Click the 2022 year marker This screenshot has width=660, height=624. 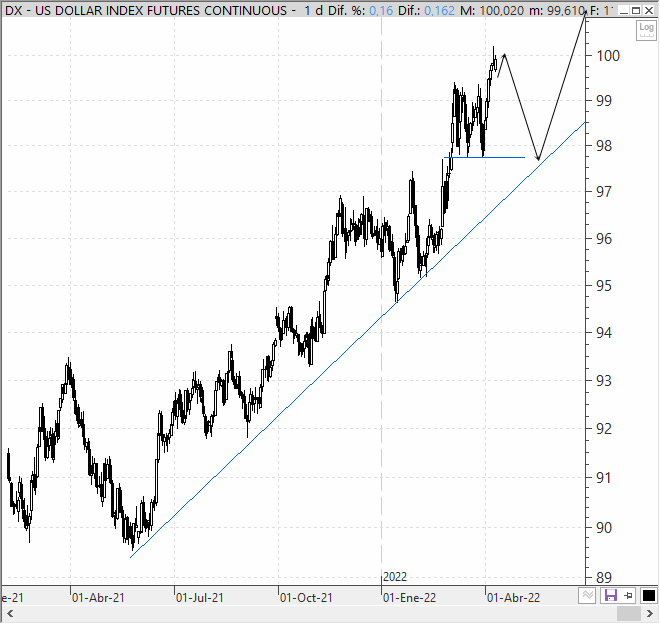click(395, 576)
